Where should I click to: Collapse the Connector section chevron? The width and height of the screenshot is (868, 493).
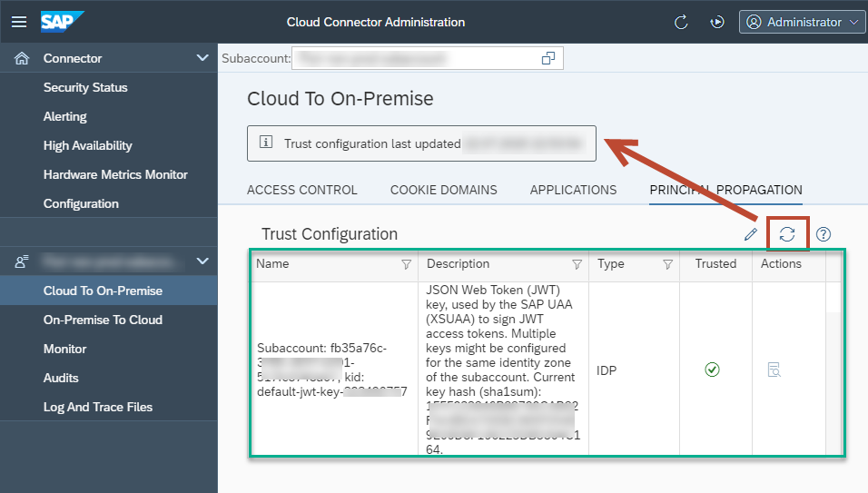point(202,57)
